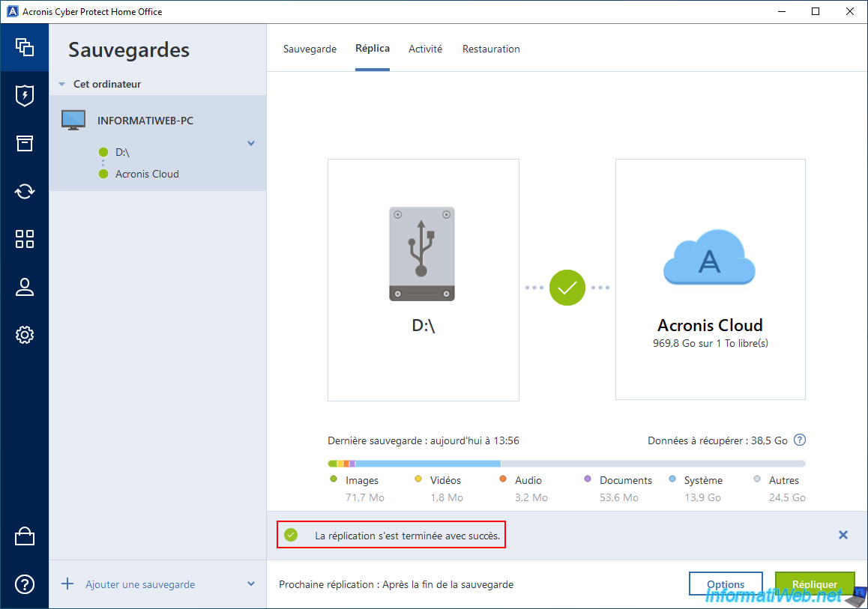Minimize the Acronis window

click(x=782, y=12)
